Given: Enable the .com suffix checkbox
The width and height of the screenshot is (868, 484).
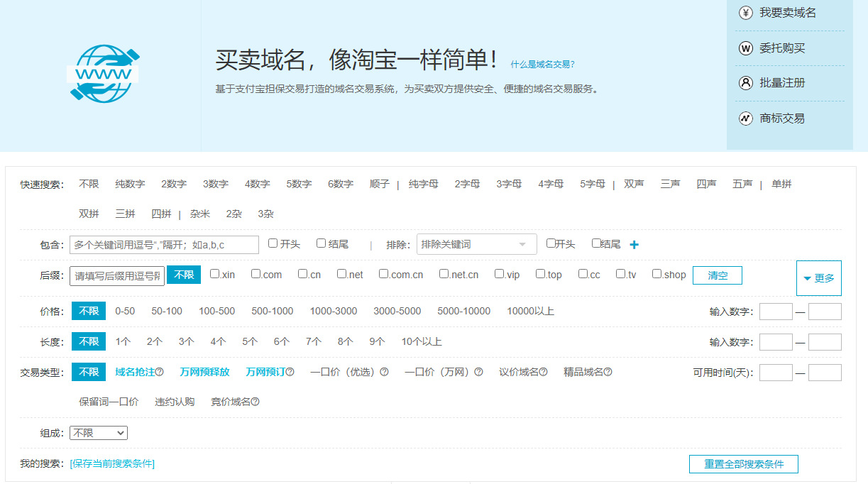Looking at the screenshot, I should tap(256, 274).
